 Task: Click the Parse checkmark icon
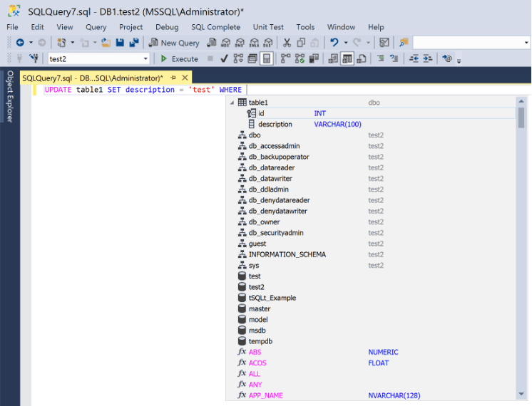pyautogui.click(x=224, y=58)
